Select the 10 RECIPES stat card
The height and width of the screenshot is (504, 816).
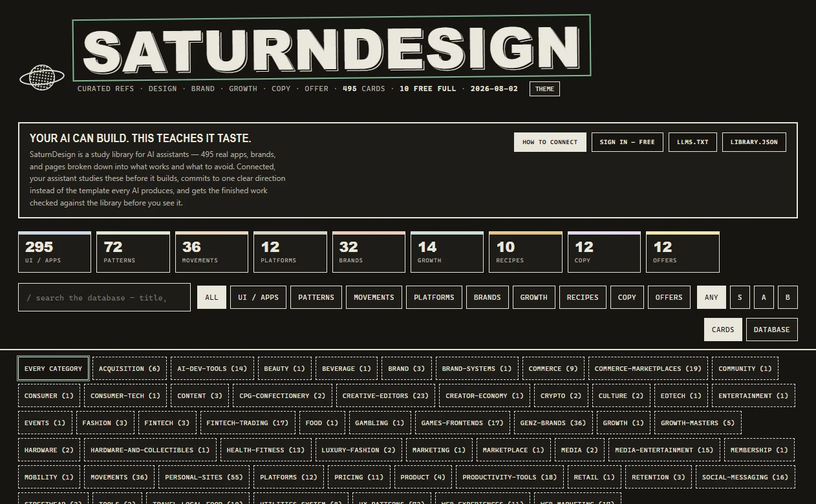(526, 252)
